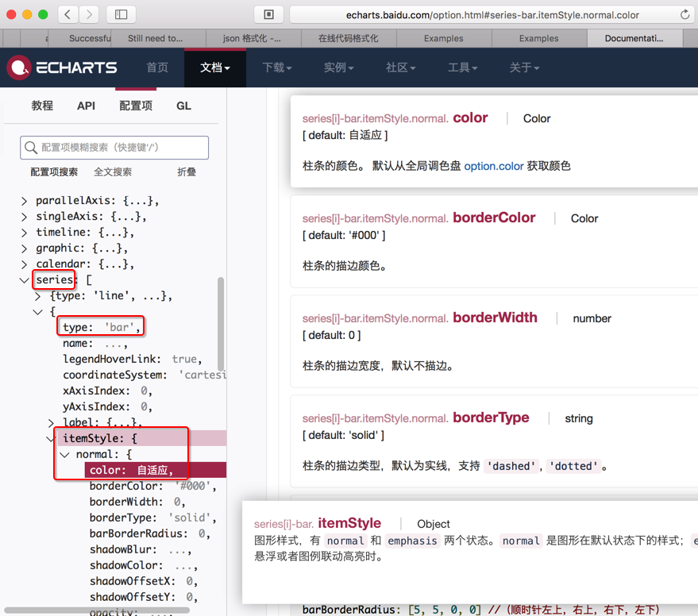Select the shadowBlur tree item
Image resolution: width=698 pixels, height=616 pixels.
point(141,549)
